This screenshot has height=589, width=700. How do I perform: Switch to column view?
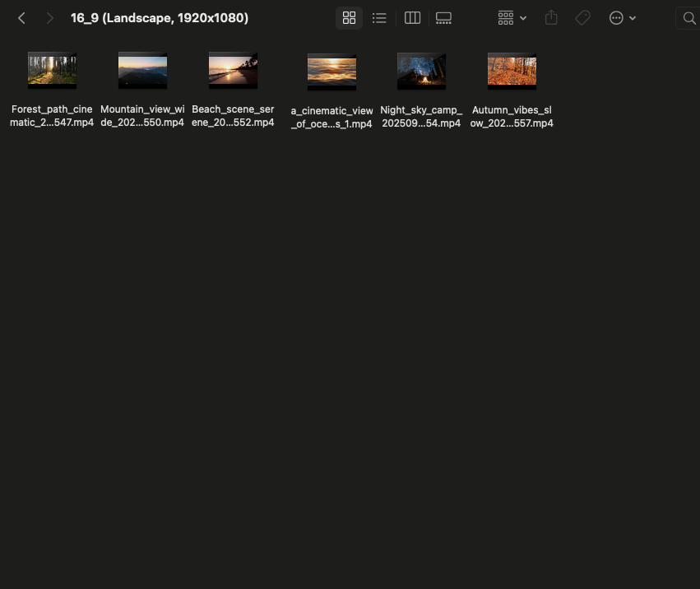tap(412, 18)
